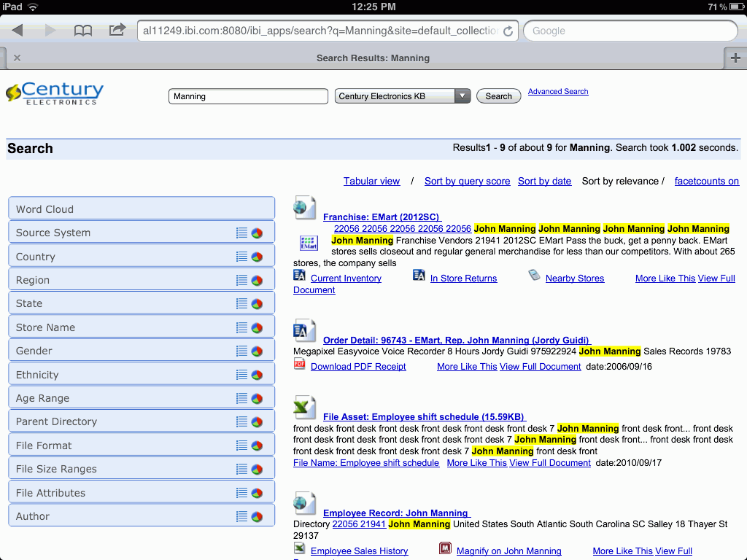The width and height of the screenshot is (747, 560).
Task: Show Gender pie chart icon
Action: click(x=258, y=351)
